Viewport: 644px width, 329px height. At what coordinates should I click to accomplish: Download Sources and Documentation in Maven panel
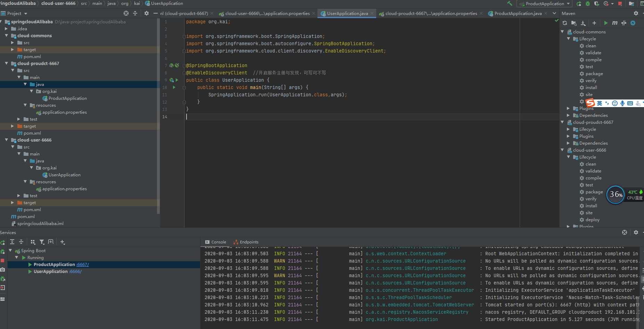[583, 23]
